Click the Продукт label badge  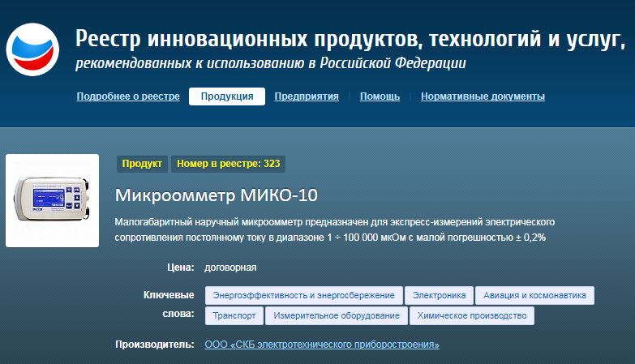(142, 164)
